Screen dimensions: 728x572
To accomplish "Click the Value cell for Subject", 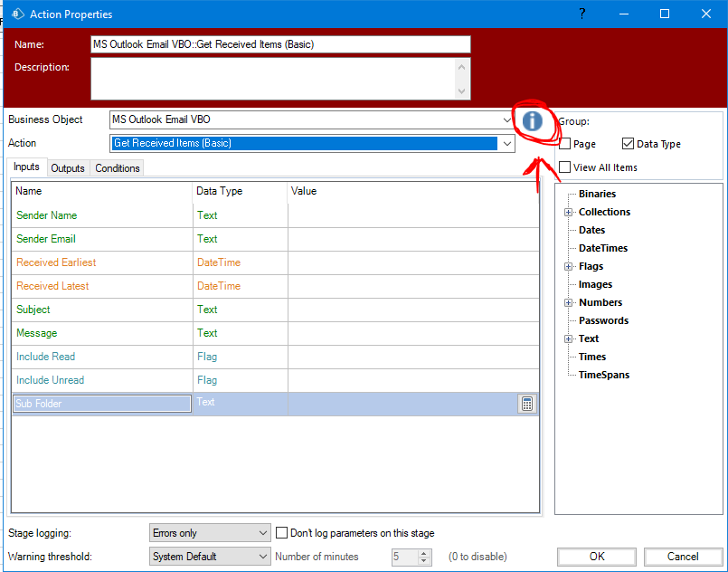I will click(413, 310).
